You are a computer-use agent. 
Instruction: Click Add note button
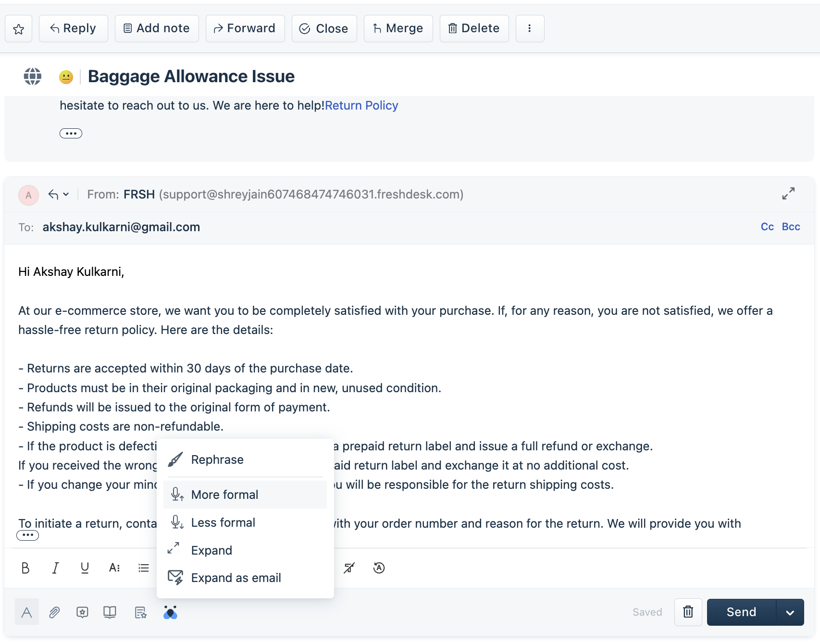click(x=157, y=29)
